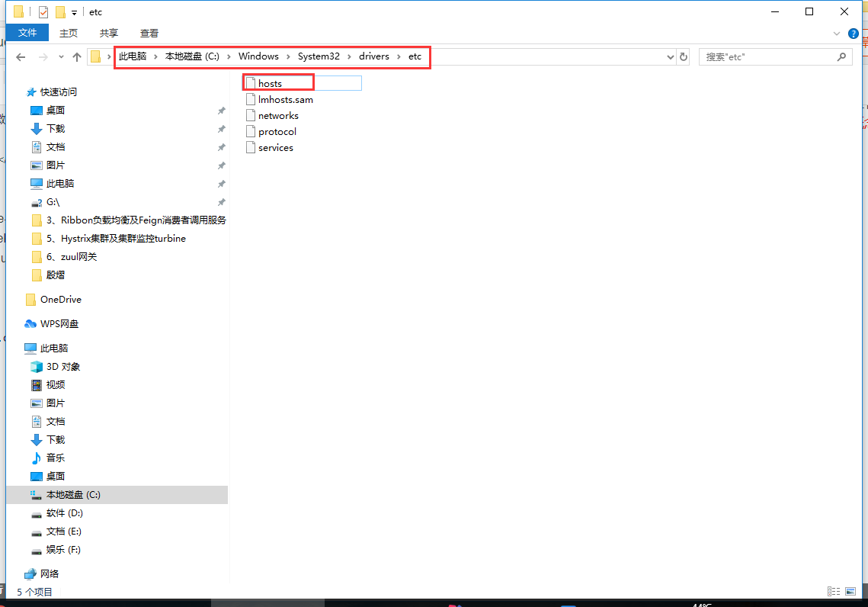This screenshot has height=607, width=868.
Task: Open the recent locations dropdown arrow
Action: coord(61,57)
